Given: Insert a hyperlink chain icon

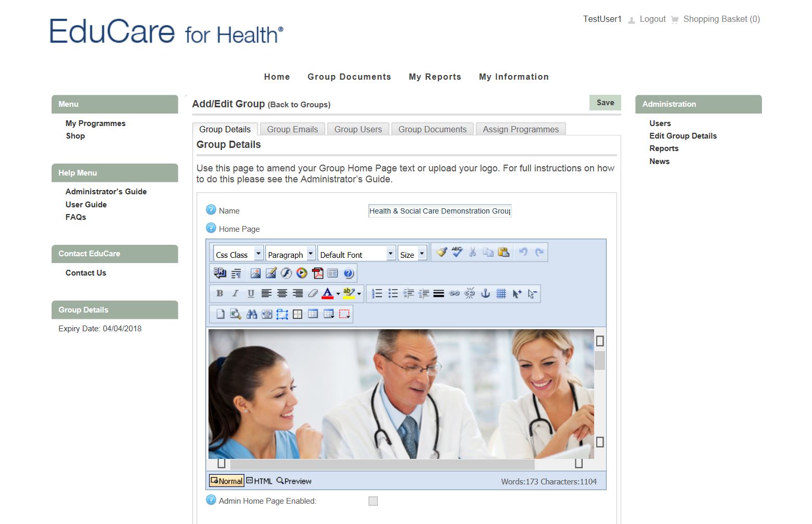Looking at the screenshot, I should click(454, 293).
